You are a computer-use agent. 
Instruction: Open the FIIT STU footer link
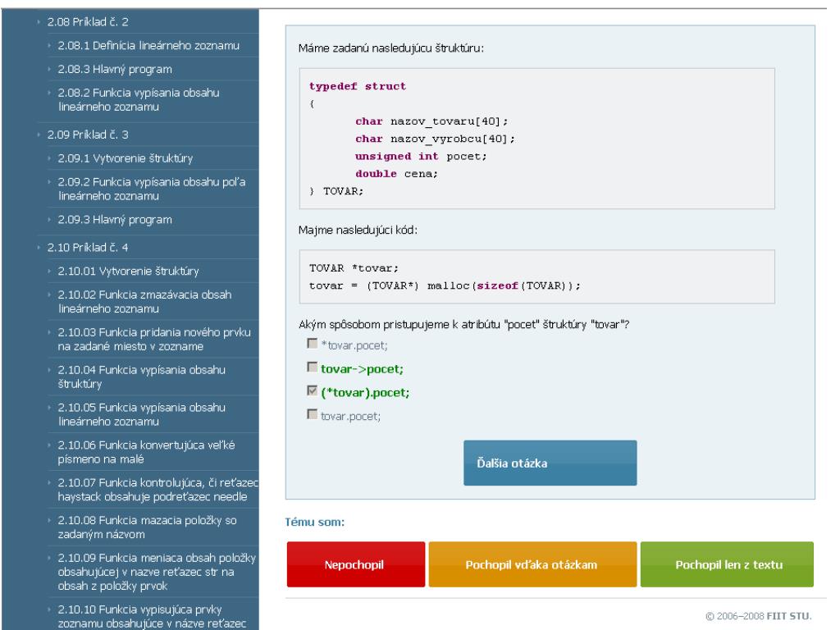point(789,616)
